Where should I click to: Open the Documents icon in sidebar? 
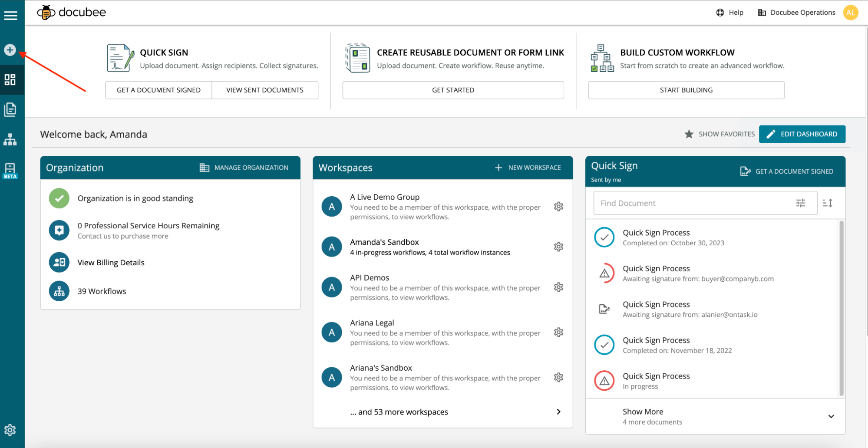(x=10, y=109)
